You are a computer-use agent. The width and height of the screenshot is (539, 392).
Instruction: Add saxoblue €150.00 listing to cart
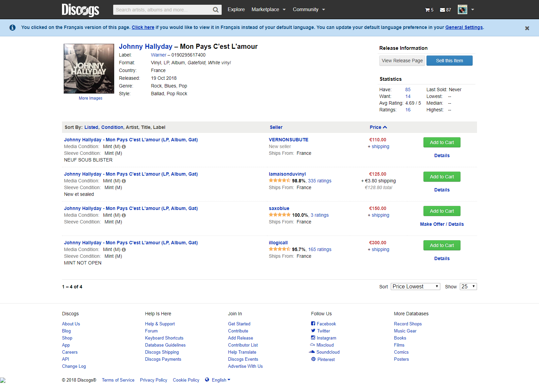point(442,211)
